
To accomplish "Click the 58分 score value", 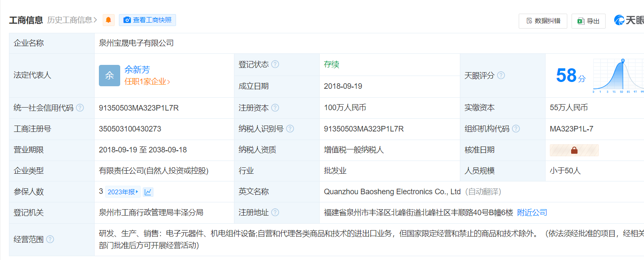I will [x=571, y=76].
